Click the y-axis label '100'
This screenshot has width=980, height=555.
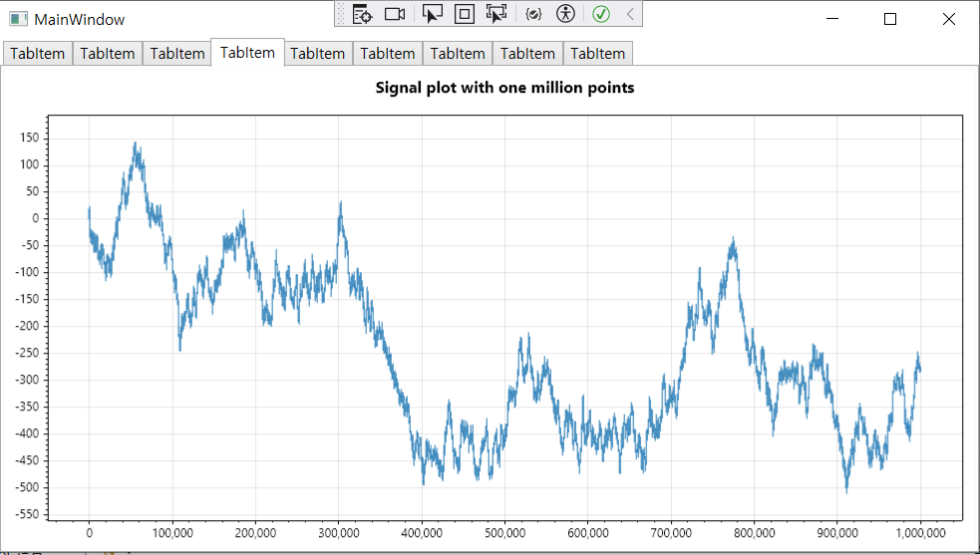pyautogui.click(x=29, y=164)
